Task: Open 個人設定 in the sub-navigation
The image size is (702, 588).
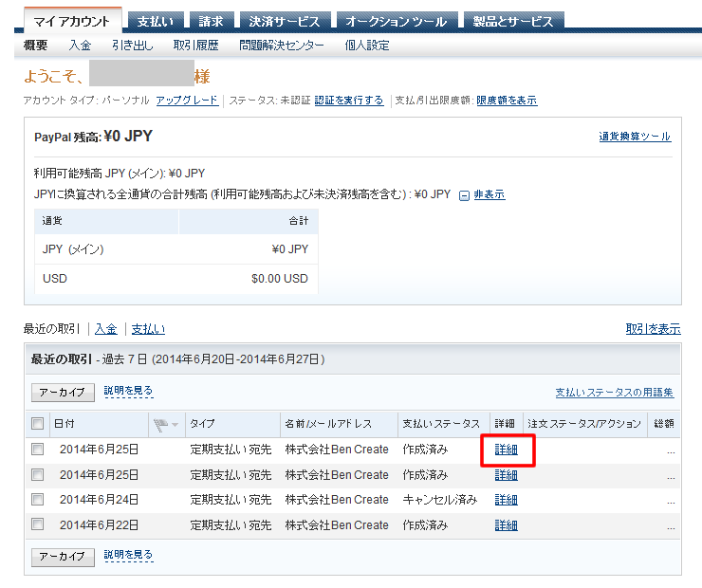Action: pos(367,45)
